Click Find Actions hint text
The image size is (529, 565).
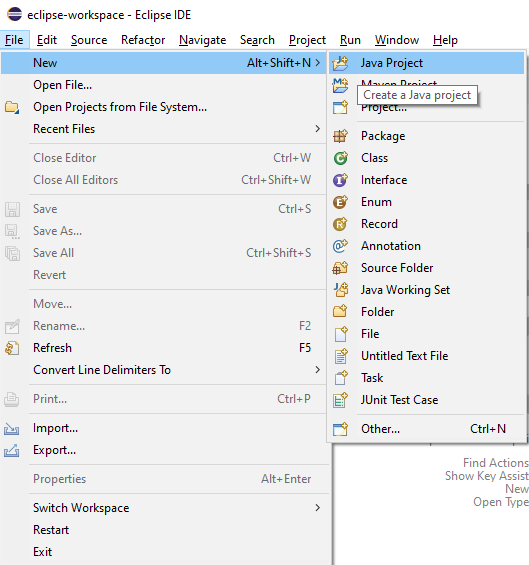coord(496,463)
